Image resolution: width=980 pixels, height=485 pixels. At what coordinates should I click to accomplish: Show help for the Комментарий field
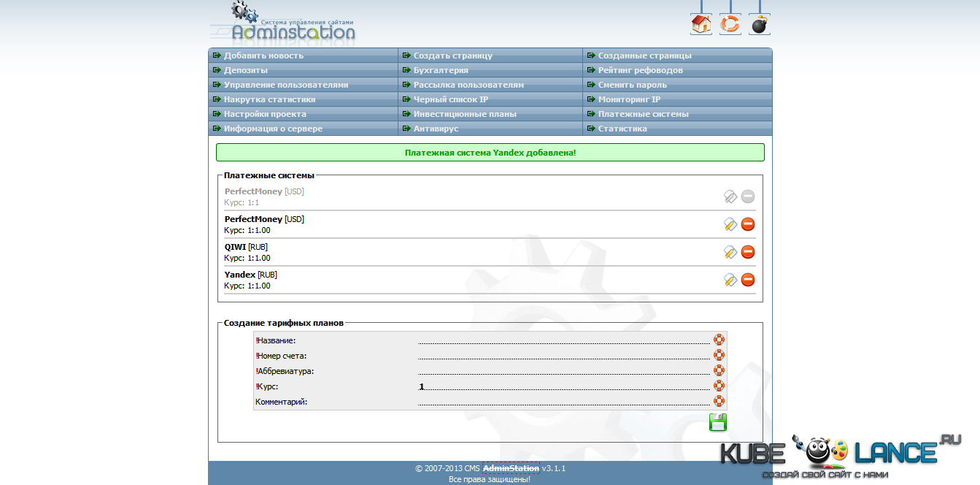719,401
